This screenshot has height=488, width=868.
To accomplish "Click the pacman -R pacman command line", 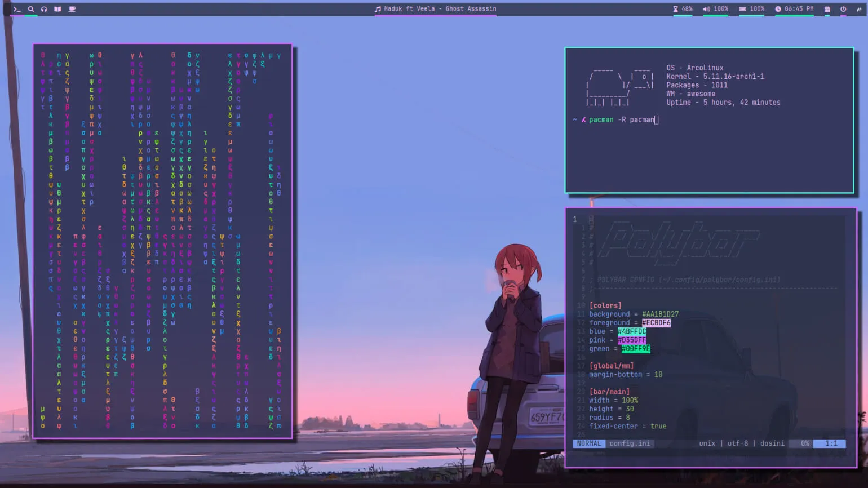I will (x=623, y=119).
